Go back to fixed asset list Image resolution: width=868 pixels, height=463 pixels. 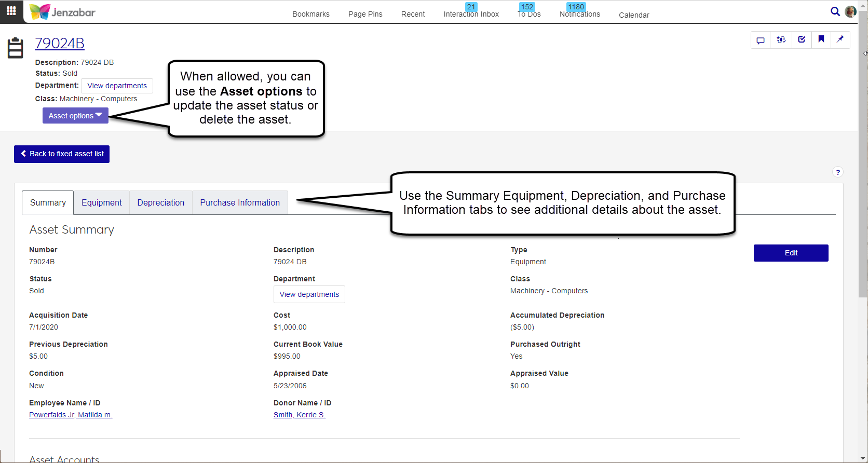pyautogui.click(x=62, y=154)
